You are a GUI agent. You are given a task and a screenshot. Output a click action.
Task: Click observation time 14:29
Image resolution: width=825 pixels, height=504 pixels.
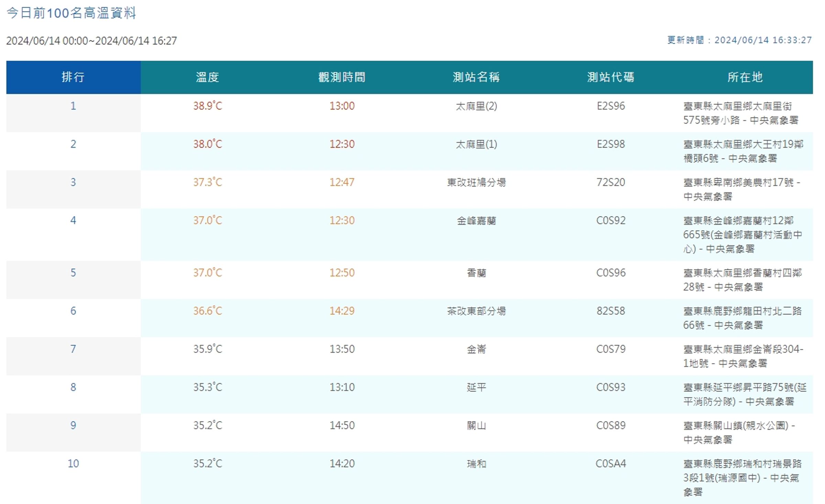pyautogui.click(x=342, y=311)
